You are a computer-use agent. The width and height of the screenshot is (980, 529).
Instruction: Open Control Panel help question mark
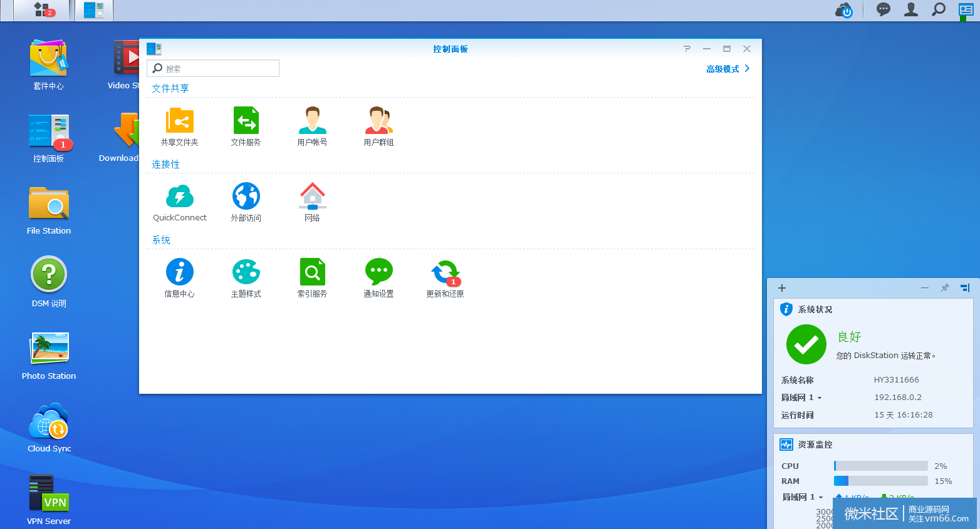click(x=687, y=49)
